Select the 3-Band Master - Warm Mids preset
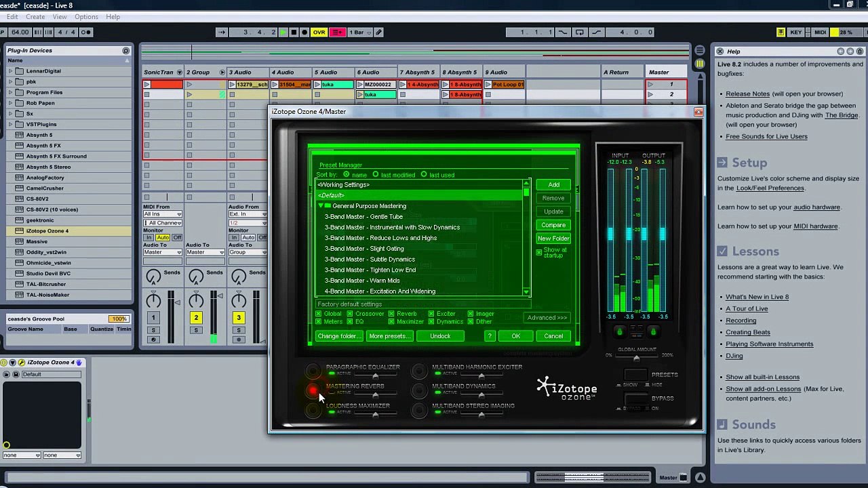Viewport: 868px width, 488px height. [362, 281]
